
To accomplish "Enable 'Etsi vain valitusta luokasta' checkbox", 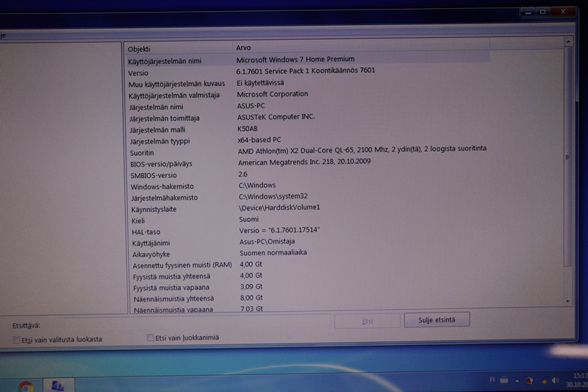I will (17, 339).
